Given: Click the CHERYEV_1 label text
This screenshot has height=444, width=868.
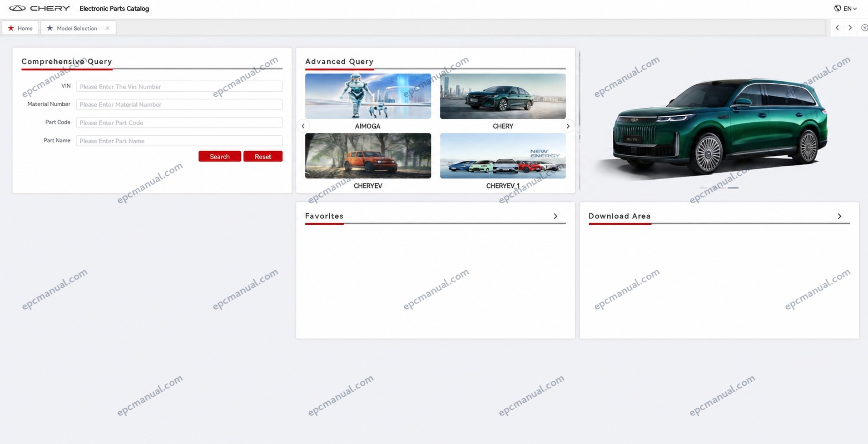Looking at the screenshot, I should (x=503, y=186).
